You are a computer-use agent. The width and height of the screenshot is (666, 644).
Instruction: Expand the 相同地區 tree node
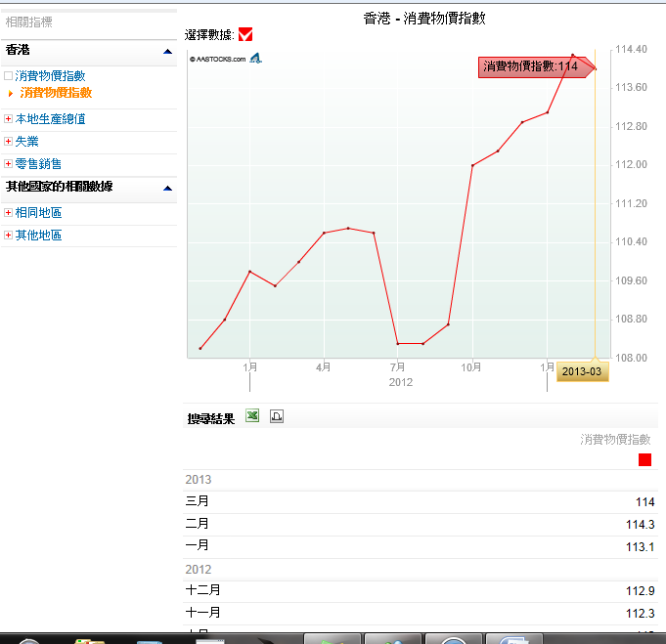coord(8,213)
